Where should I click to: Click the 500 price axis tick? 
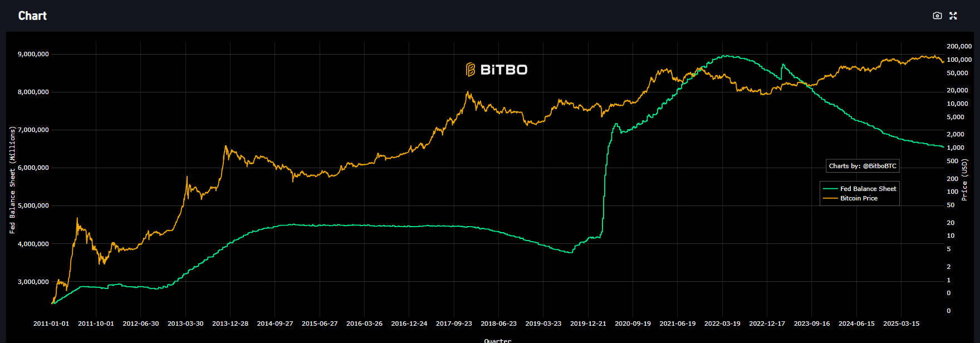pyautogui.click(x=953, y=161)
